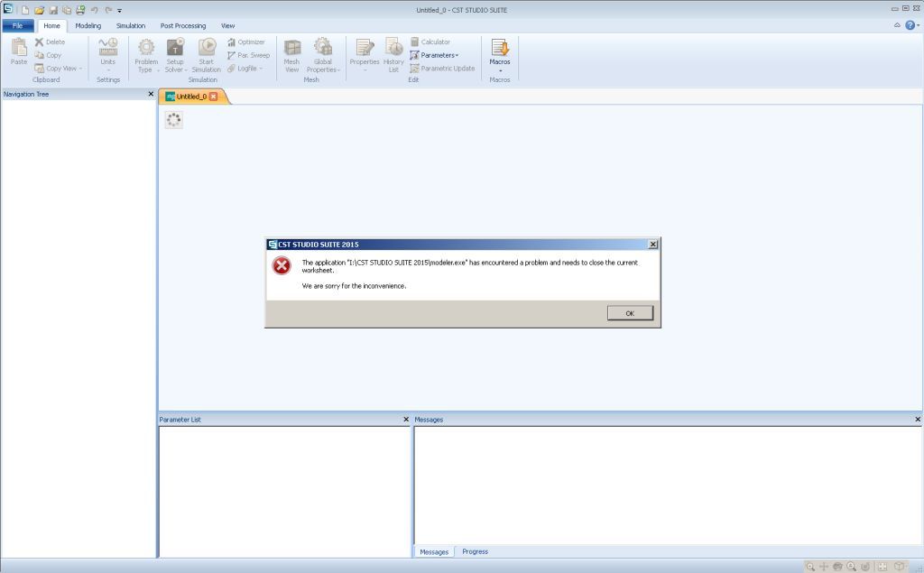The width and height of the screenshot is (924, 573).
Task: Print via the printer icon
Action: 80,10
